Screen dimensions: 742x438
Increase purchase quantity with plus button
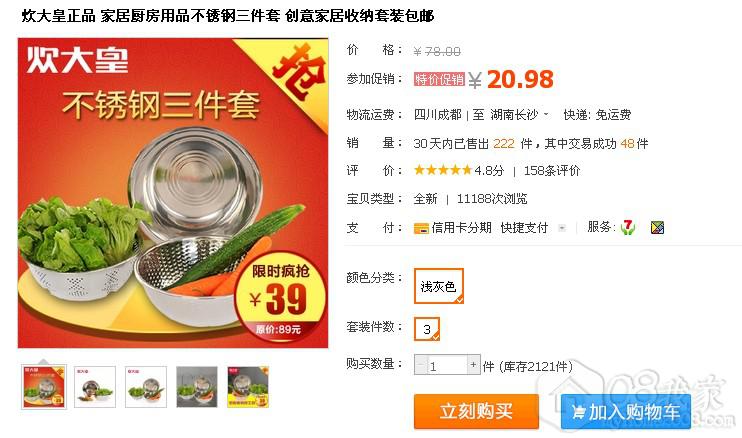[473, 365]
